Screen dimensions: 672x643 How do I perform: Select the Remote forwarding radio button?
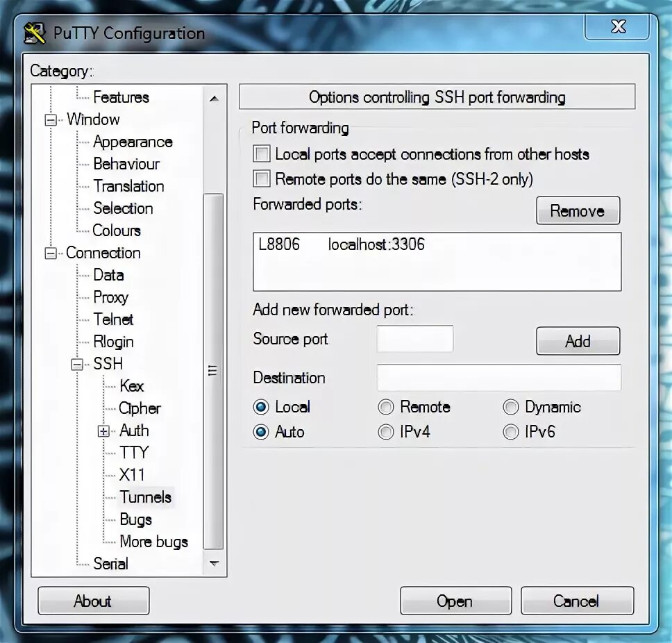pos(386,407)
